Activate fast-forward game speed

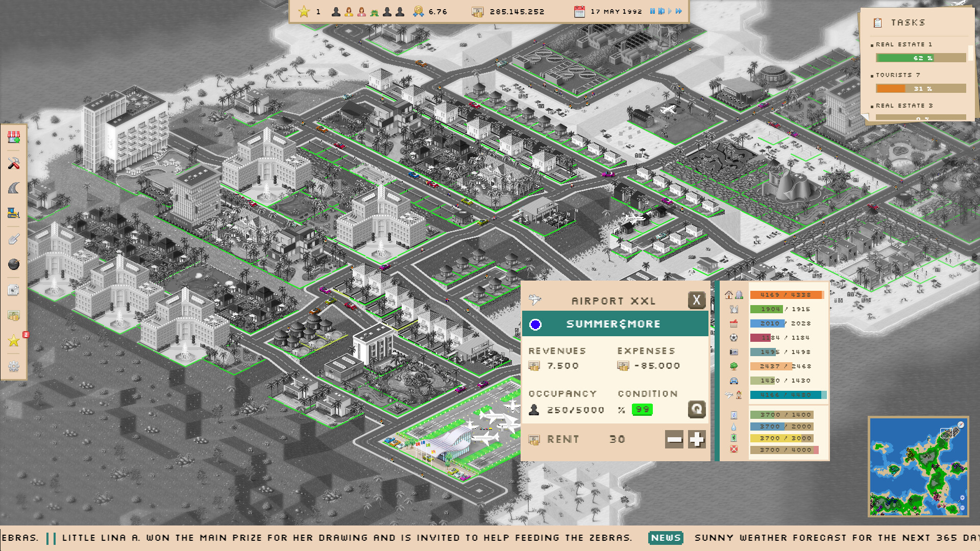(679, 11)
